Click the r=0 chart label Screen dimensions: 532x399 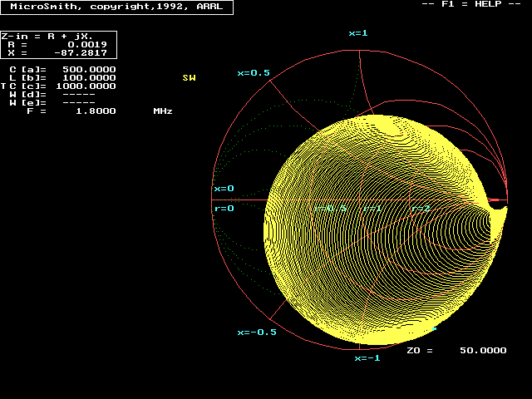[x=224, y=209]
